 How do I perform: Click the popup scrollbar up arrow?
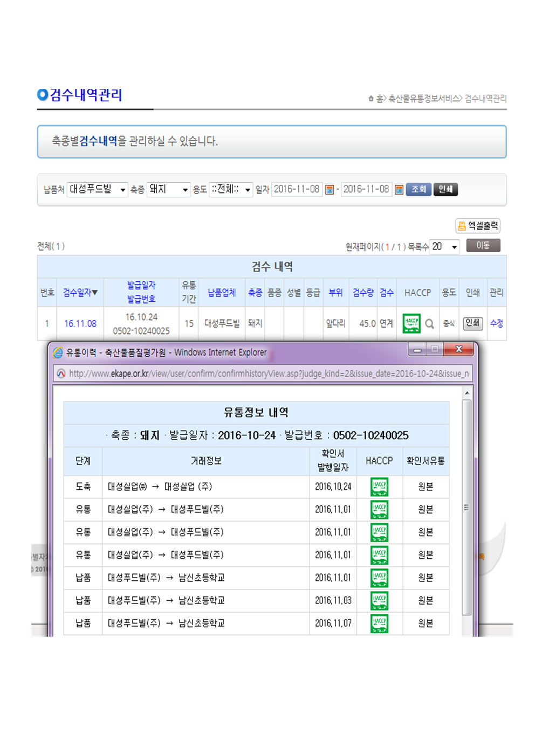click(467, 393)
